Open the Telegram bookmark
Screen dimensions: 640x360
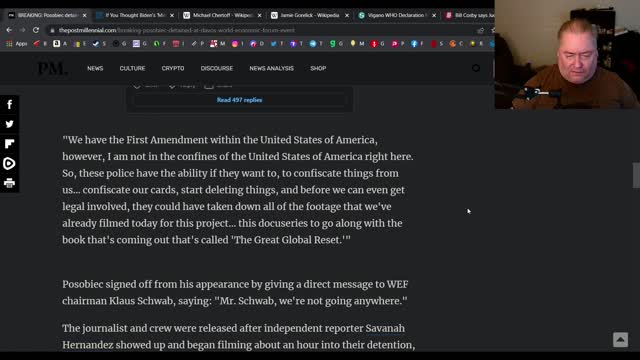[x=316, y=43]
